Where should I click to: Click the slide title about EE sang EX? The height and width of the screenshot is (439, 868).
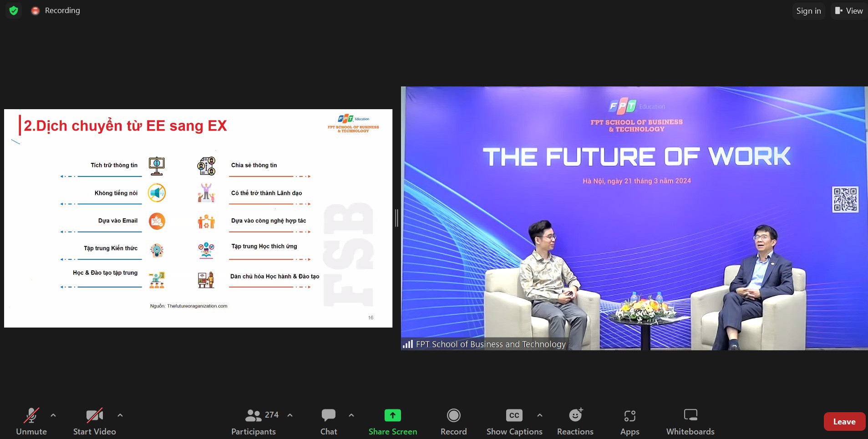pos(125,126)
